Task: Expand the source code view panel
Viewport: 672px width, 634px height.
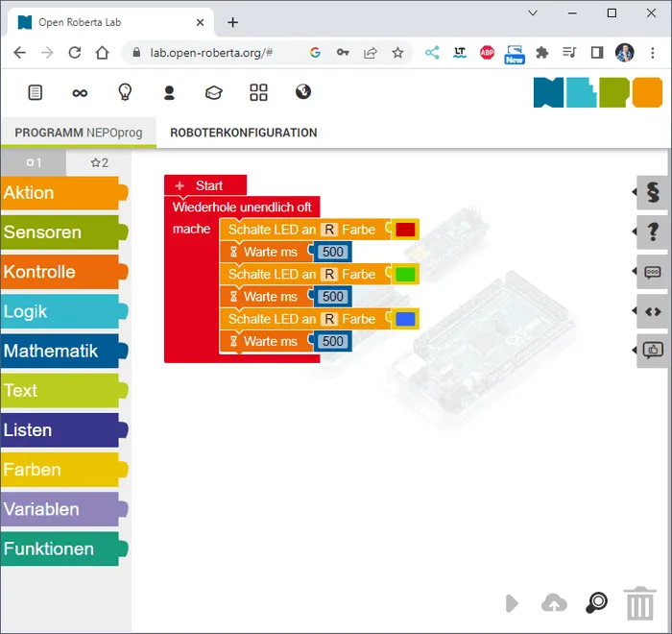Action: pos(653,311)
